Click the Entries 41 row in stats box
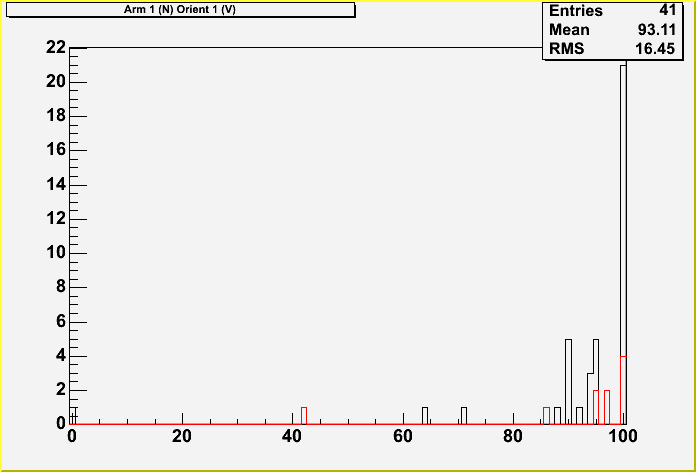 613,10
